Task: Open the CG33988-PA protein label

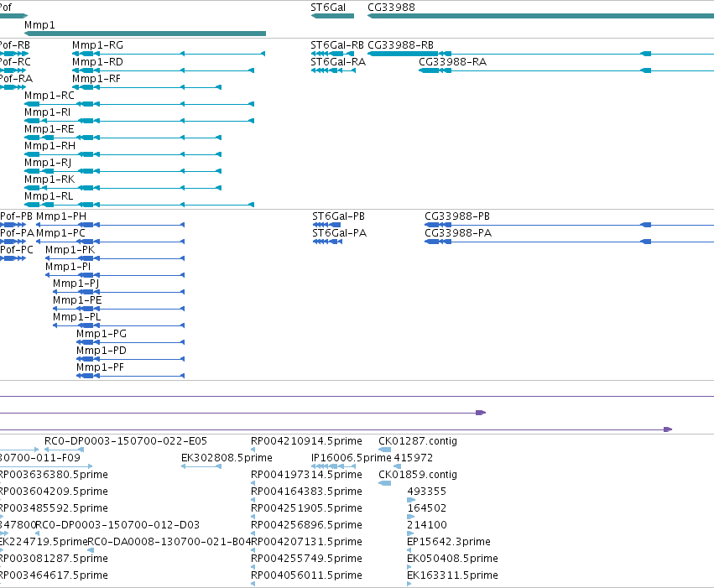Action: click(x=458, y=233)
